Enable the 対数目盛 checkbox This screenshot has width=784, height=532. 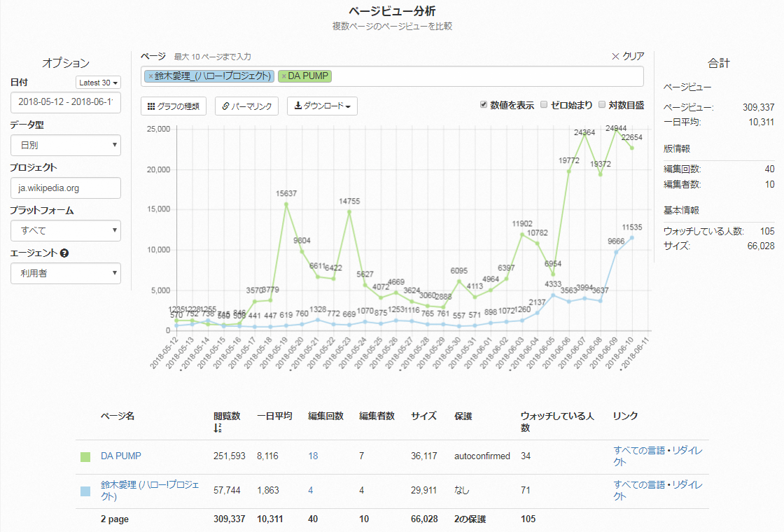tap(602, 104)
